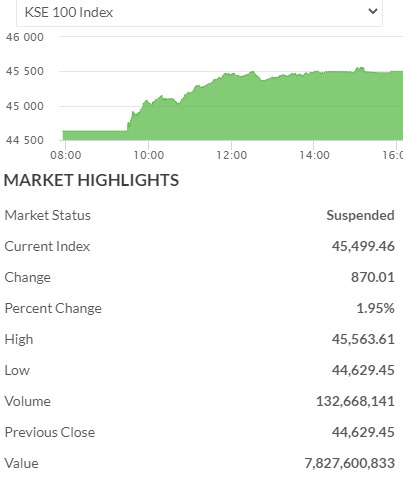Click the High value 45,563.61

(x=363, y=339)
